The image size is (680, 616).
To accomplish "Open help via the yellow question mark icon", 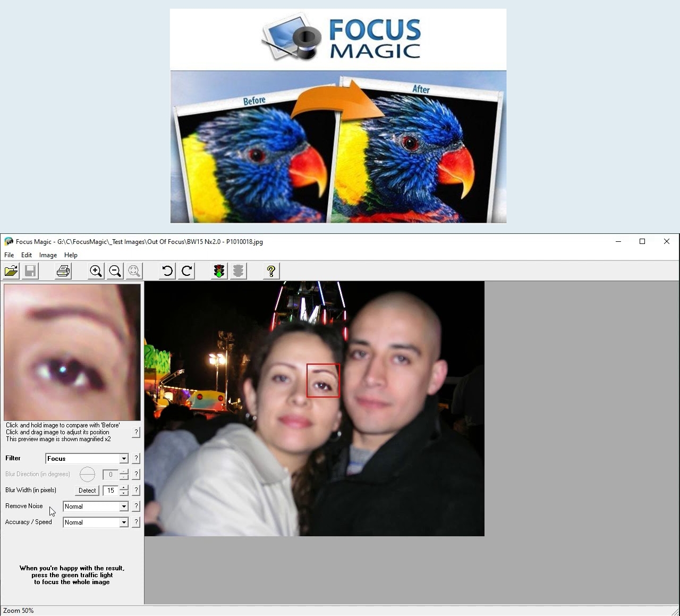I will [271, 271].
